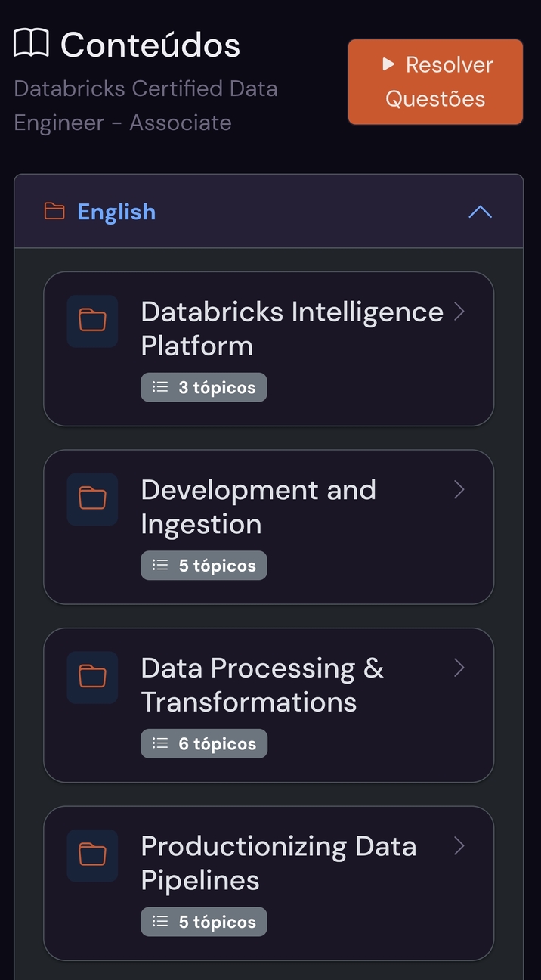Expand Productionizing Data Pipelines via its chevron
This screenshot has width=541, height=980.
459,846
